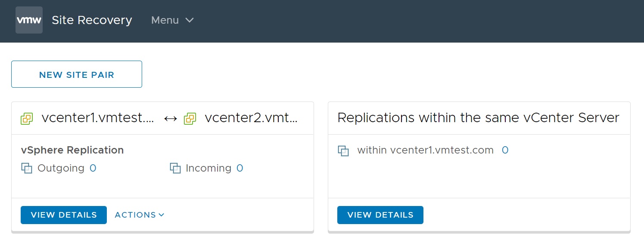
Task: Click the Outgoing replication icon
Action: 27,168
